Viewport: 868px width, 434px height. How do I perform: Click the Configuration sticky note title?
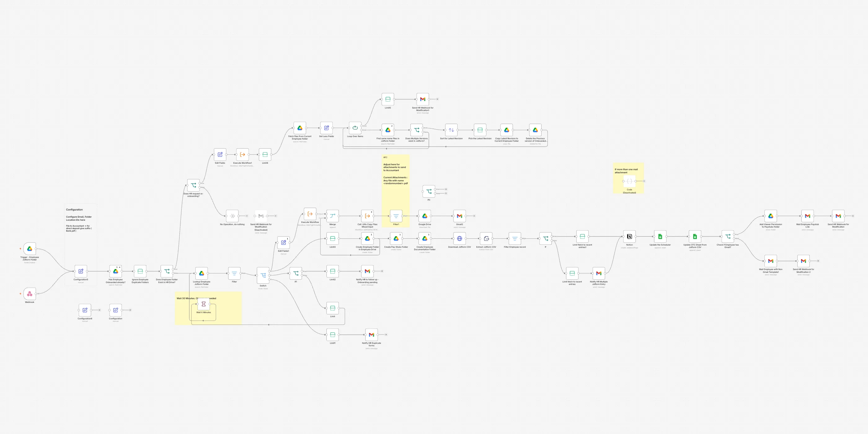[74, 210]
